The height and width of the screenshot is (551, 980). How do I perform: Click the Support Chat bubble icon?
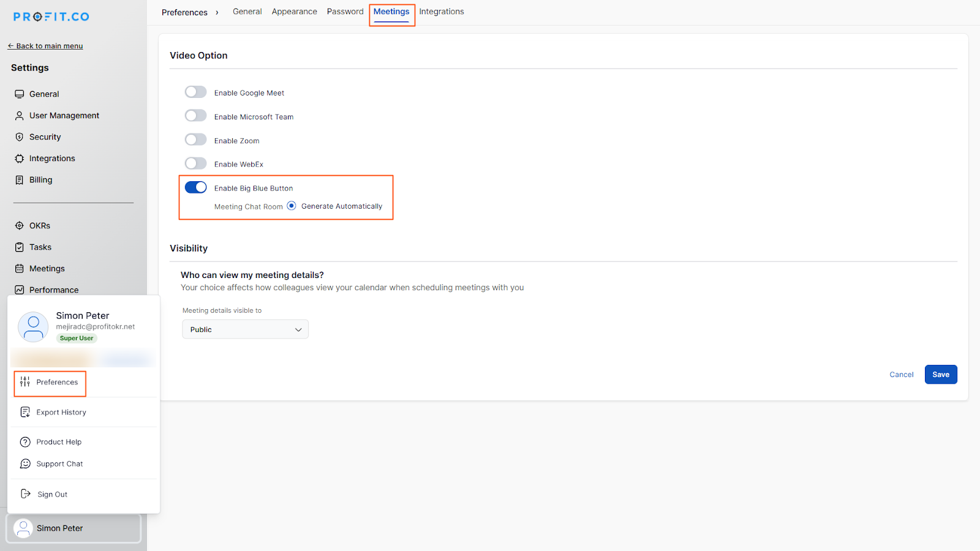point(25,464)
